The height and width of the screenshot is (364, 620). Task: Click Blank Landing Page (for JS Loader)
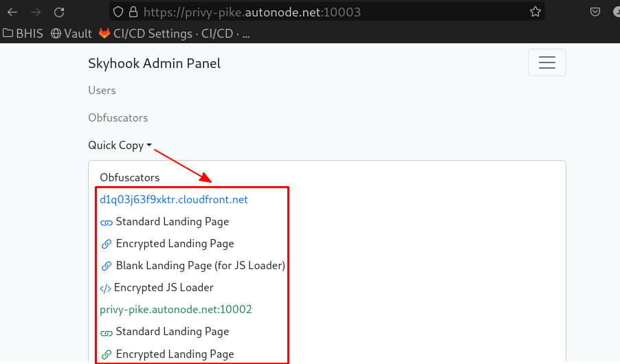(x=200, y=266)
